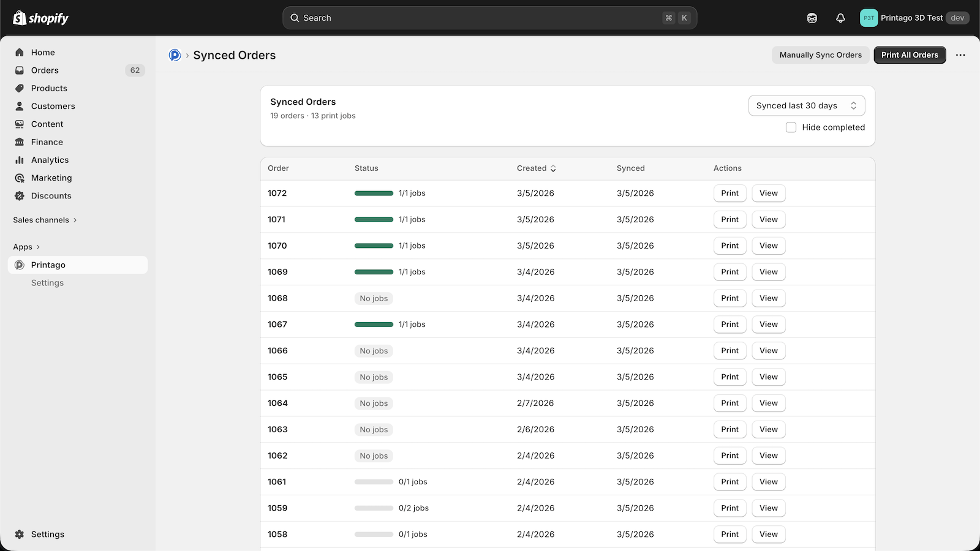
Task: Go to Printago Settings in the sidebar
Action: [47, 282]
